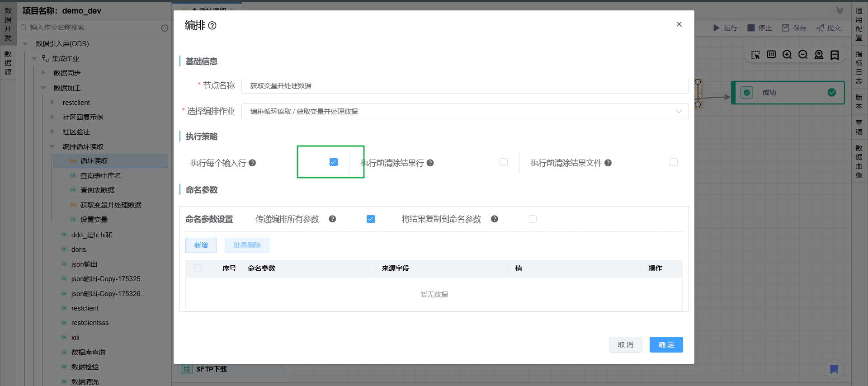The height and width of the screenshot is (386, 868).
Task: Uncheck the 执行每个输入行 checkbox
Action: 334,162
